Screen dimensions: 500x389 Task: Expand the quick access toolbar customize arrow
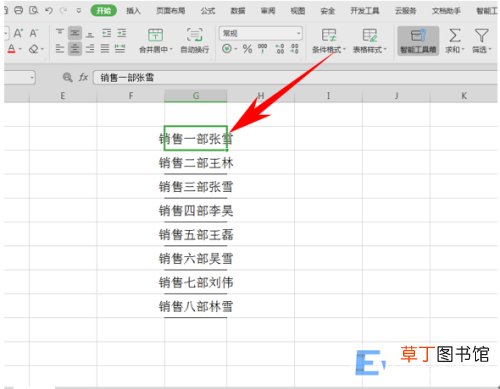click(79, 11)
